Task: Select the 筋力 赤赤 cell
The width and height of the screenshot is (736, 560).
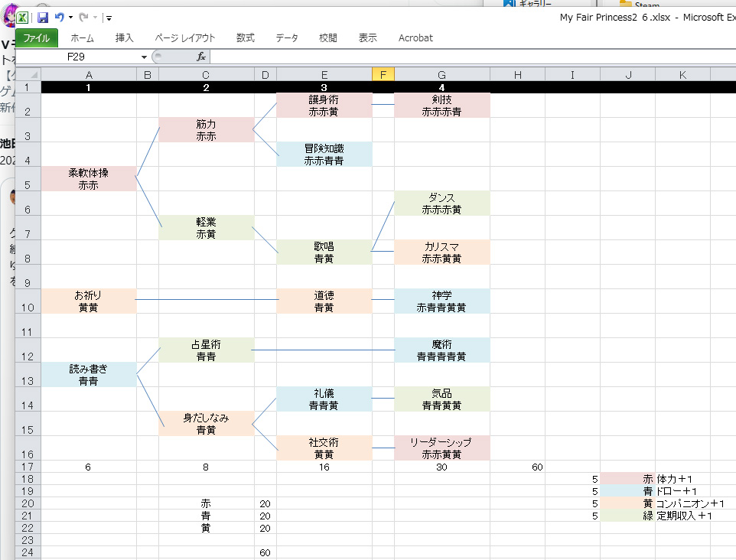Action: click(x=206, y=129)
